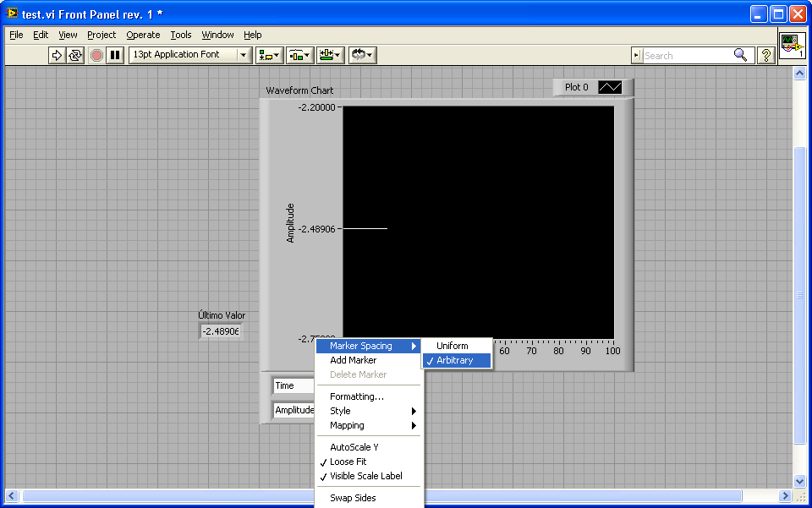This screenshot has height=508, width=812.
Task: Toggle the Loose Fit option
Action: click(x=348, y=462)
